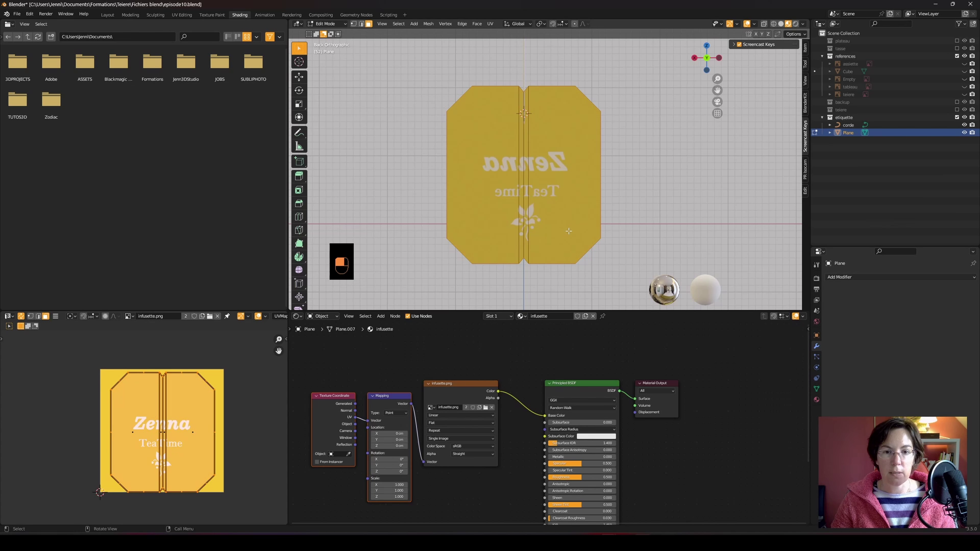Toggle camera view gizmo icon
The image size is (980, 551).
tap(718, 102)
